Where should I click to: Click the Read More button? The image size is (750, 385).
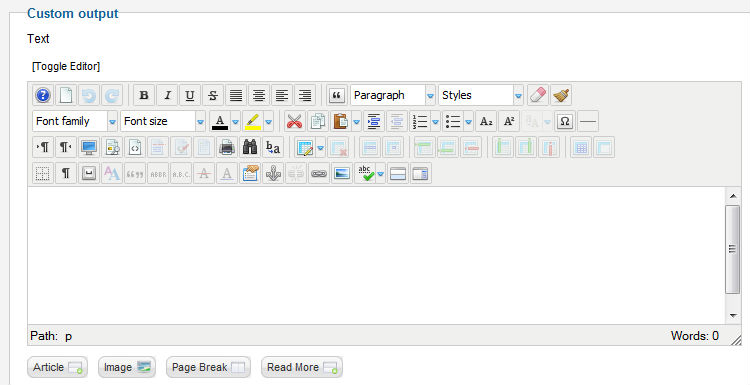(302, 367)
